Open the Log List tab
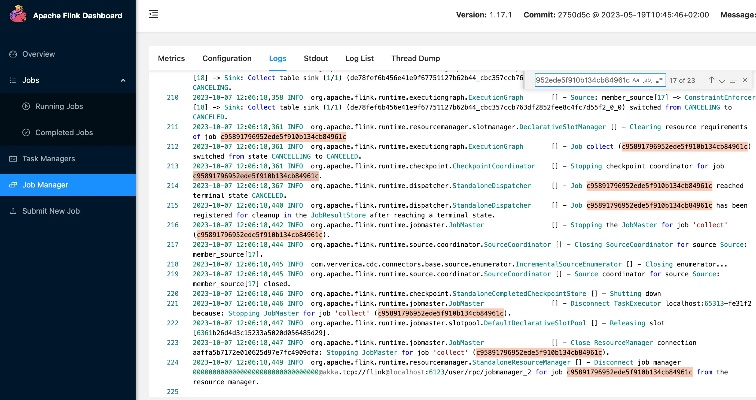This screenshot has width=756, height=400. point(362,59)
